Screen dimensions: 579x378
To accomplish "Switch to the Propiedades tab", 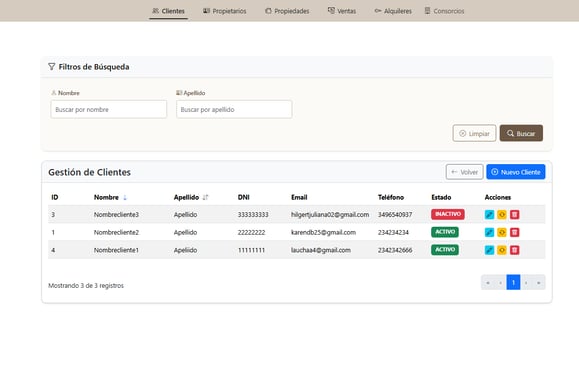I will (287, 11).
